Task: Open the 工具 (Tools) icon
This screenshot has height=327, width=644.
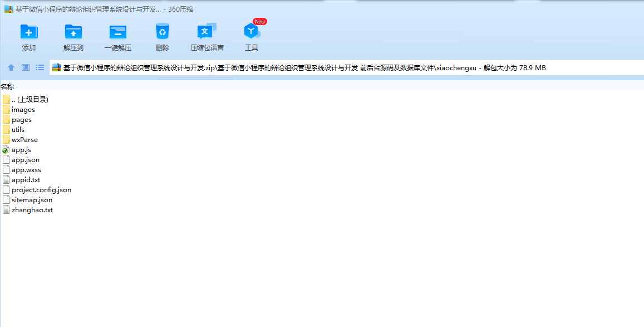Action: coord(251,31)
